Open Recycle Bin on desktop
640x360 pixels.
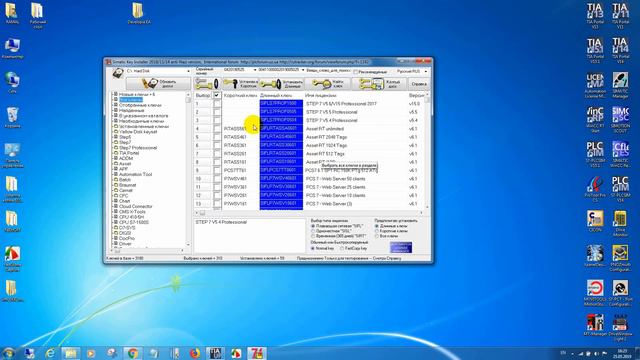click(x=12, y=118)
